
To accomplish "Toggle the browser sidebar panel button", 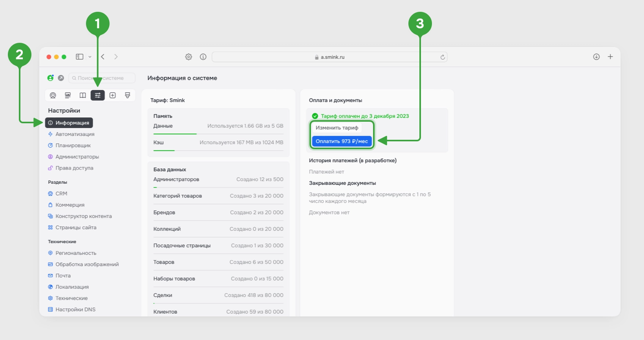I will tap(80, 57).
